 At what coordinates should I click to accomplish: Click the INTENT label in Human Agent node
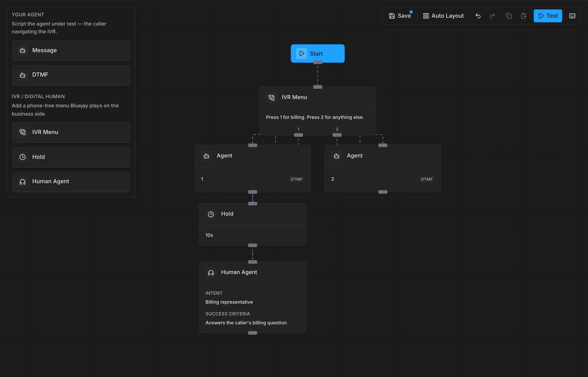(x=214, y=293)
